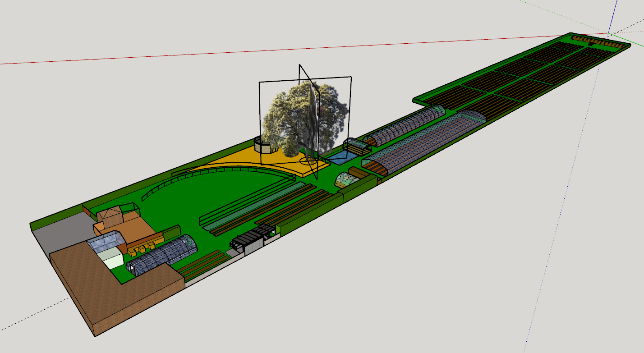
Task: Select the small glass greenhouse near the pond
Action: (356, 146)
